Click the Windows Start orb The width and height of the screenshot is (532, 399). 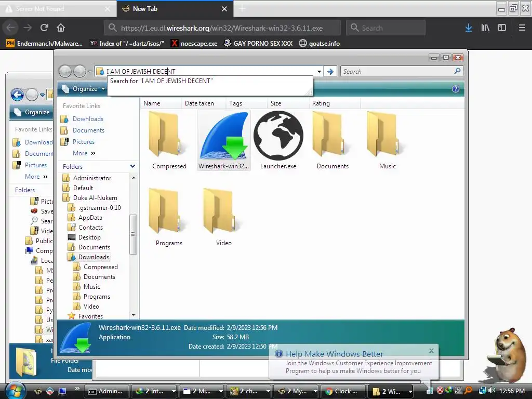tap(15, 391)
